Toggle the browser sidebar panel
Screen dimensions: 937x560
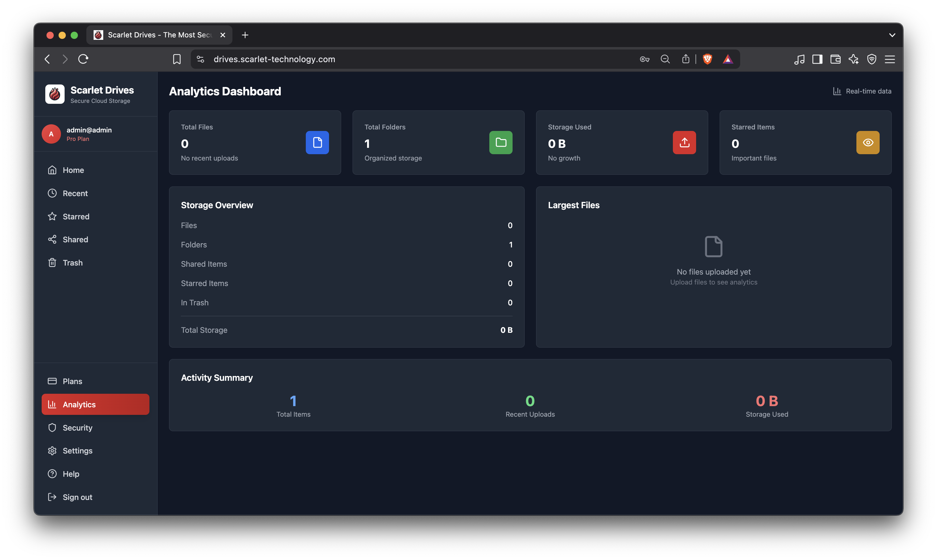817,59
